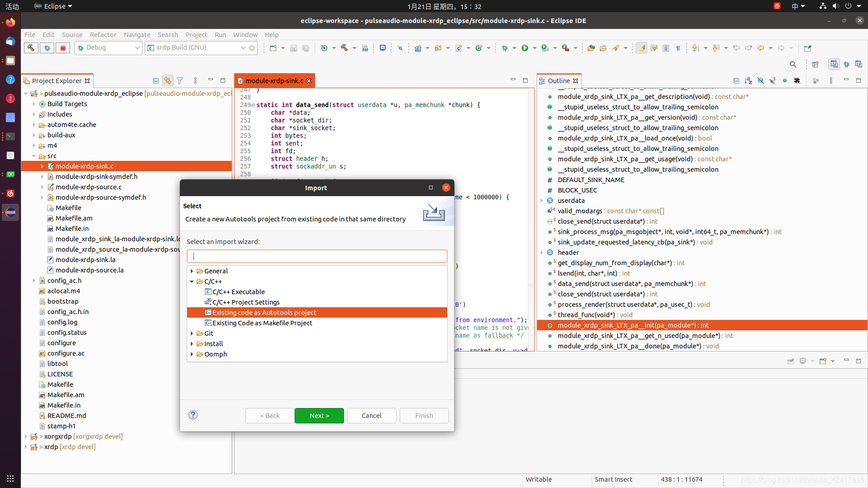
Task: Toggle Mark Occurrences highlighter
Action: click(x=641, y=48)
